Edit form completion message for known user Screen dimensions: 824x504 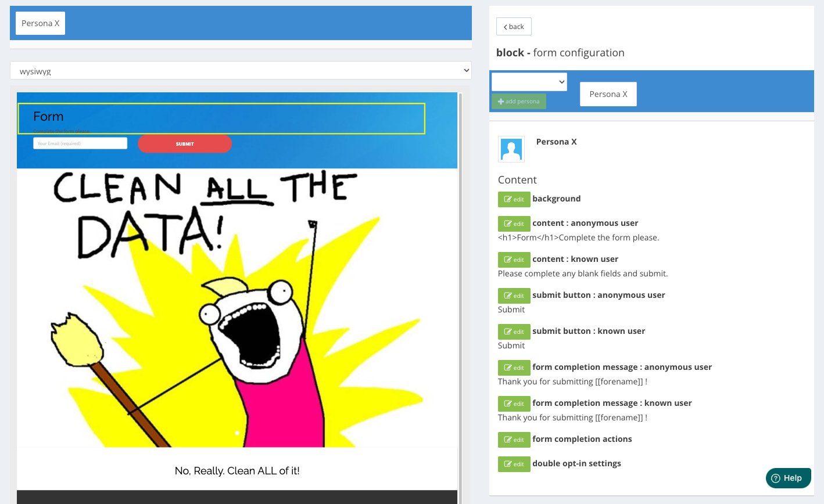[x=514, y=404]
